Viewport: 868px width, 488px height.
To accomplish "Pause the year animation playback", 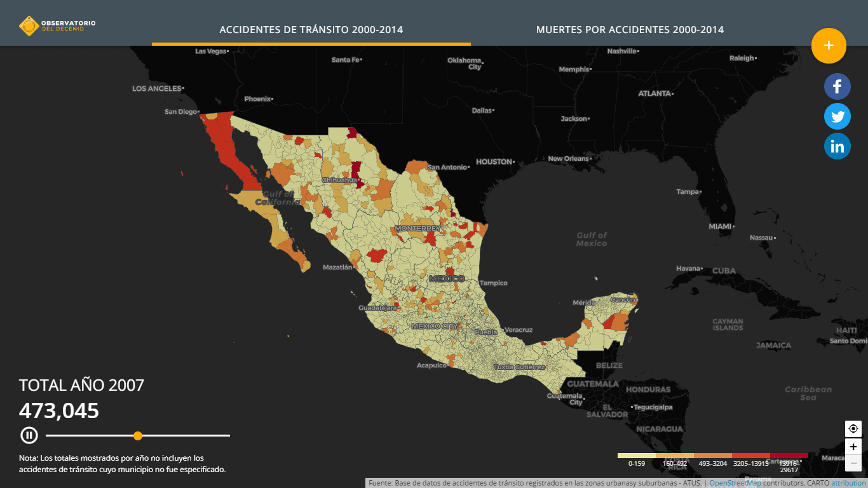I will tap(29, 435).
